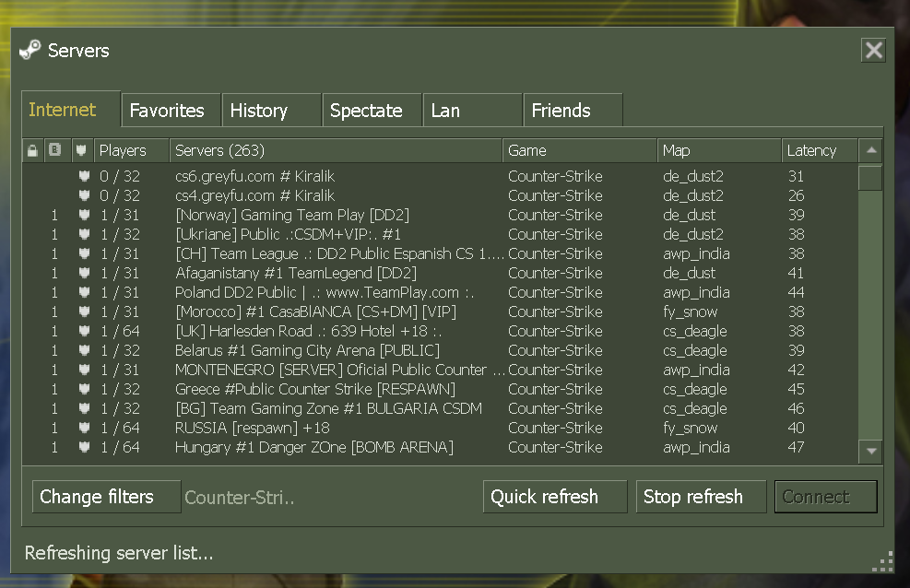Select [CH] Team League DD2 Public Espanish server
This screenshot has width=910, height=588.
[440, 253]
